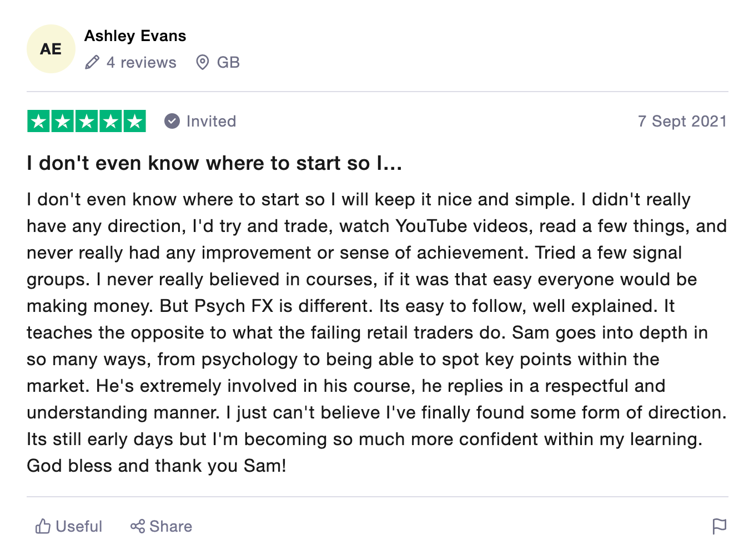This screenshot has height=560, width=754.
Task: Click the location pin icon
Action: (203, 62)
